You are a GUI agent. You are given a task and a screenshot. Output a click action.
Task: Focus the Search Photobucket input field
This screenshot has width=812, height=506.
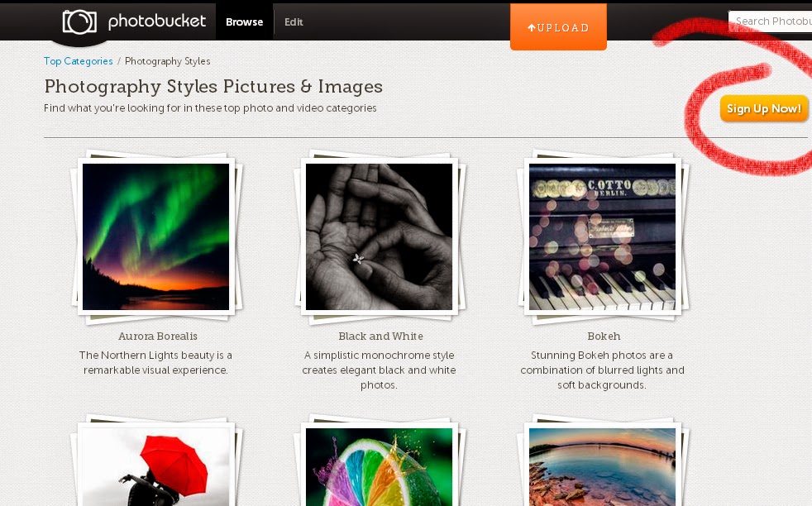click(x=770, y=21)
